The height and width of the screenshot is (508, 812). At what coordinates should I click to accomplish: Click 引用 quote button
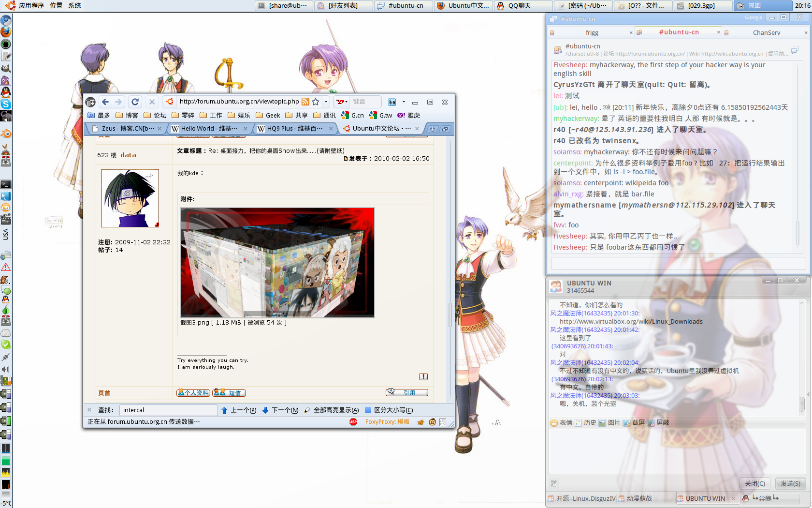(407, 392)
